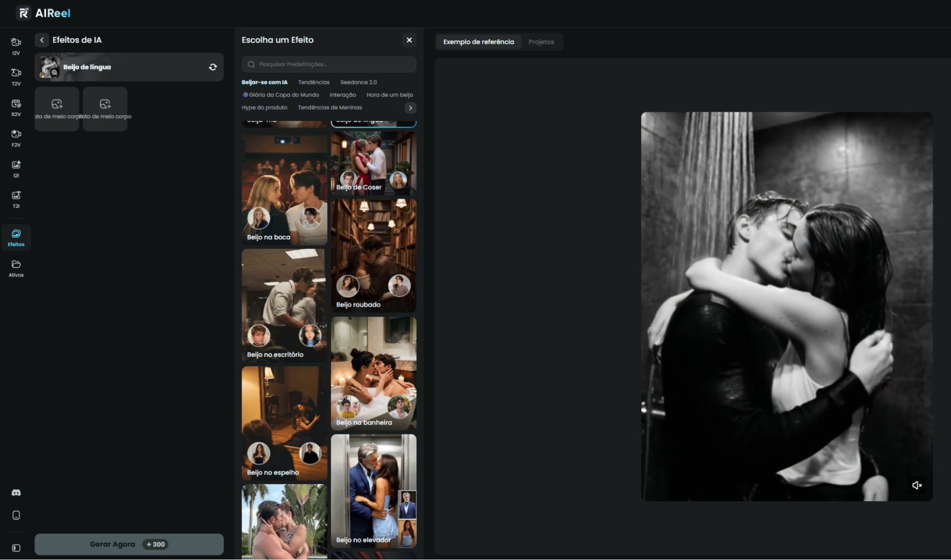Switch to the Exemplo de referência tab

coord(479,42)
